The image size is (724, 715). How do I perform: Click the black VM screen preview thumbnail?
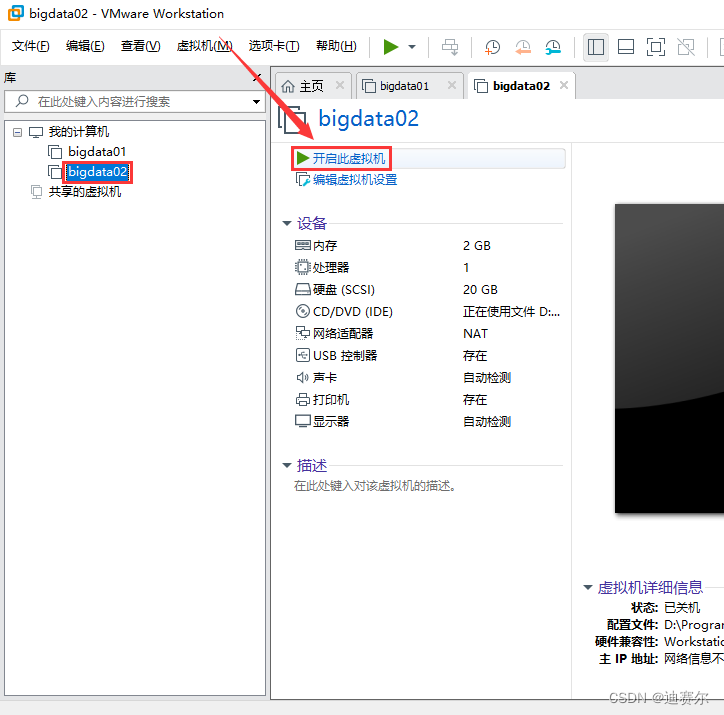[669, 358]
